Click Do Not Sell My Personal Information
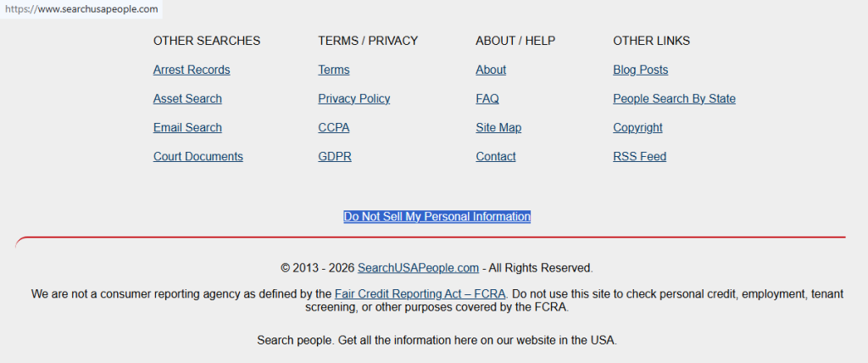Image resolution: width=868 pixels, height=363 pixels. (x=437, y=216)
